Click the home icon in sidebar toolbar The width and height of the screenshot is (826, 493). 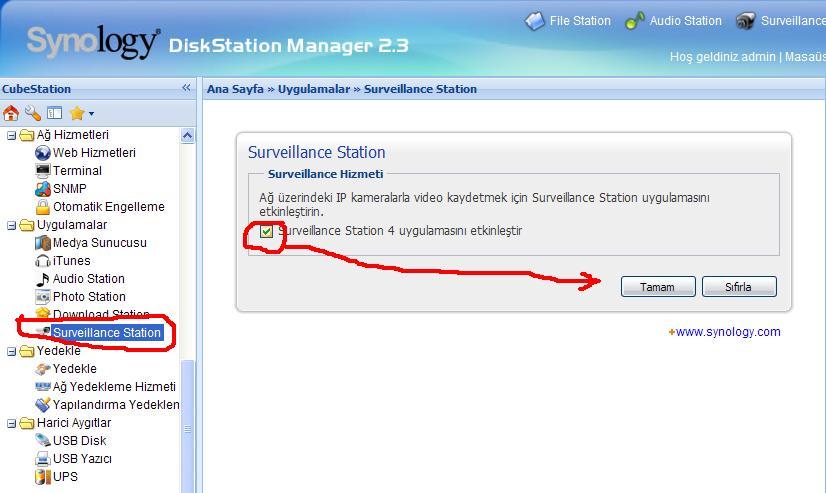point(11,113)
